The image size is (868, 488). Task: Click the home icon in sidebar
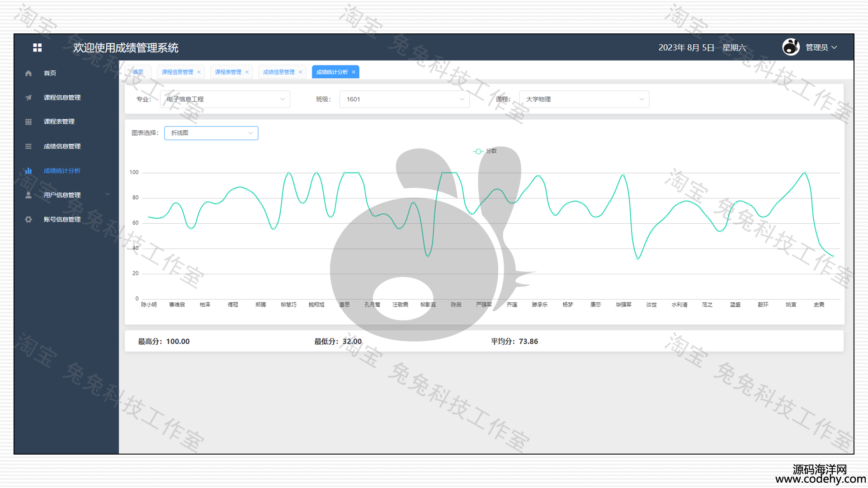28,73
